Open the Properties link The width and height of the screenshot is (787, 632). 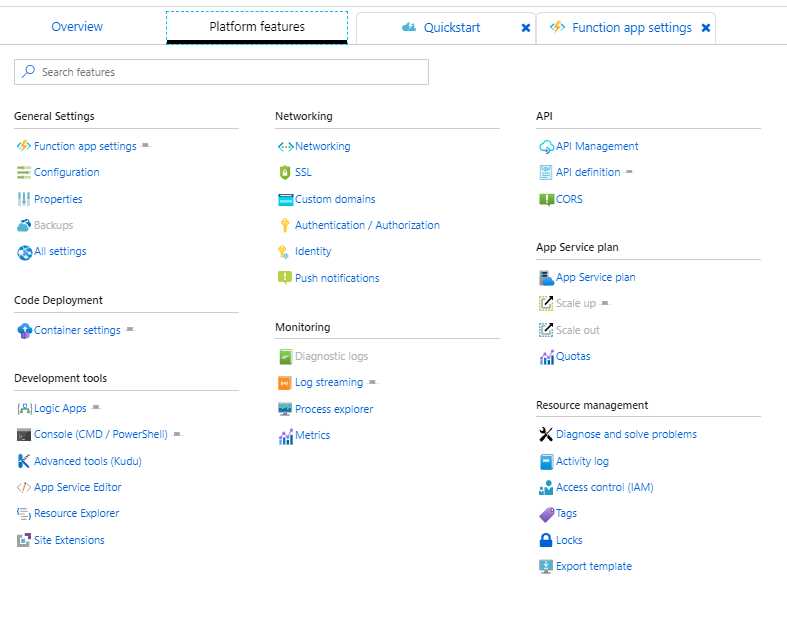[58, 199]
